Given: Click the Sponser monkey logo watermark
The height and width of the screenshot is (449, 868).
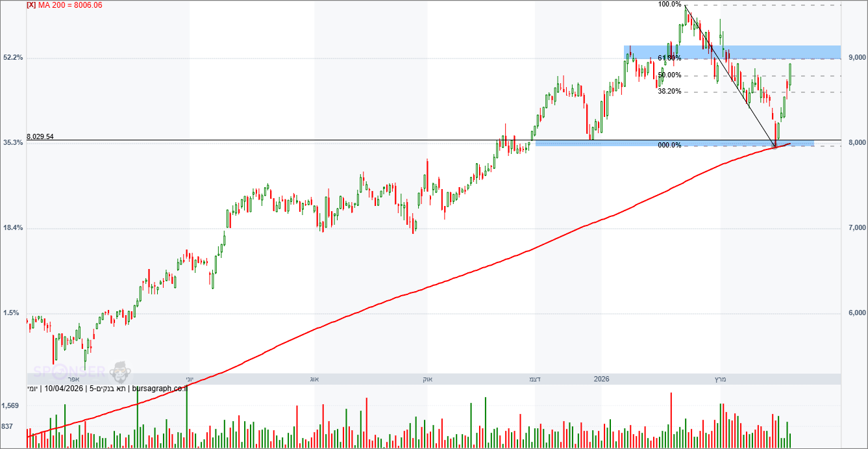Looking at the screenshot, I should pyautogui.click(x=119, y=371).
